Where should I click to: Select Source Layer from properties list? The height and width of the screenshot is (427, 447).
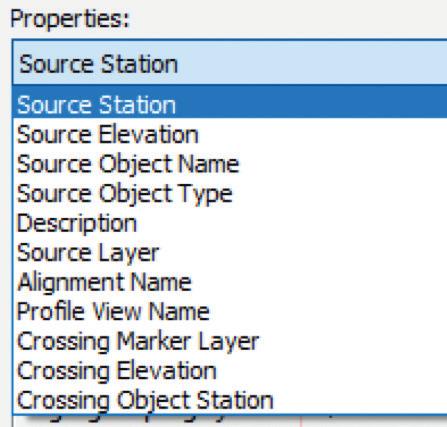click(230, 253)
